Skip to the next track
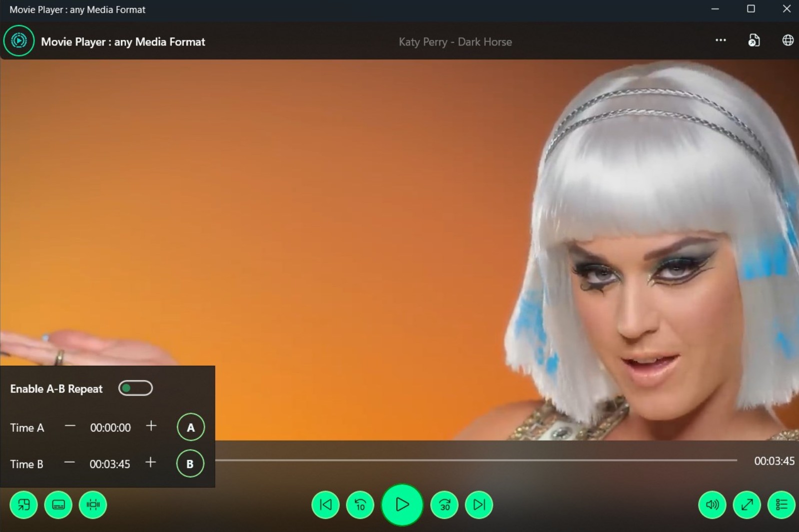Image resolution: width=799 pixels, height=532 pixels. click(479, 505)
